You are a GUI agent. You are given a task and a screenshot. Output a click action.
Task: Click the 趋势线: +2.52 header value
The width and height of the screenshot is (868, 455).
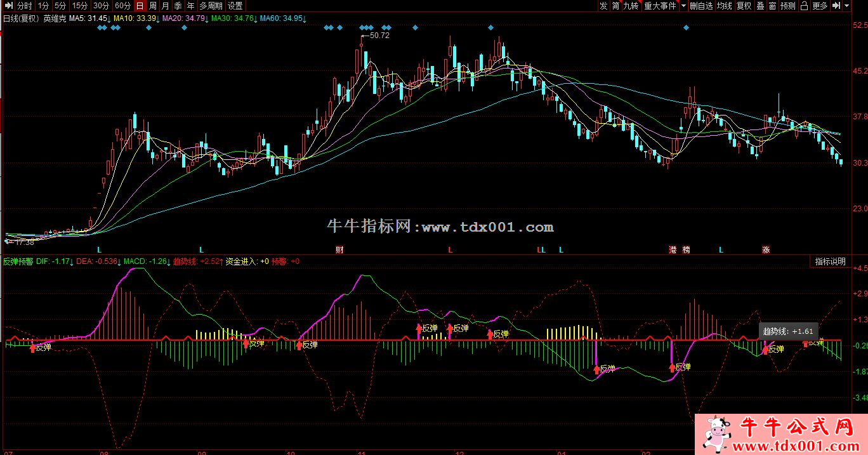point(198,261)
